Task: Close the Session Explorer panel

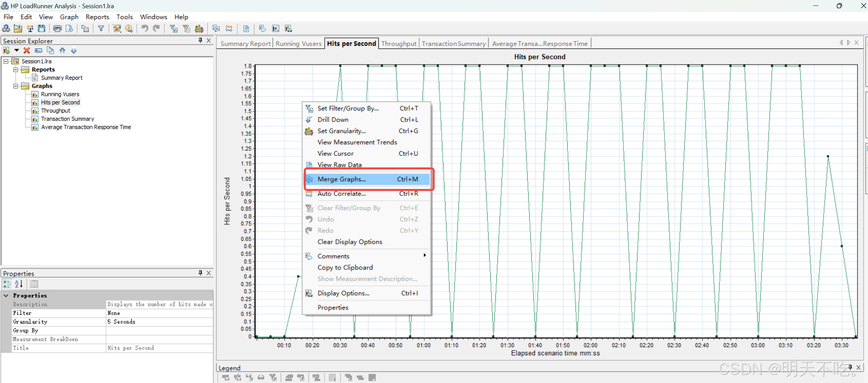Action: coord(209,40)
